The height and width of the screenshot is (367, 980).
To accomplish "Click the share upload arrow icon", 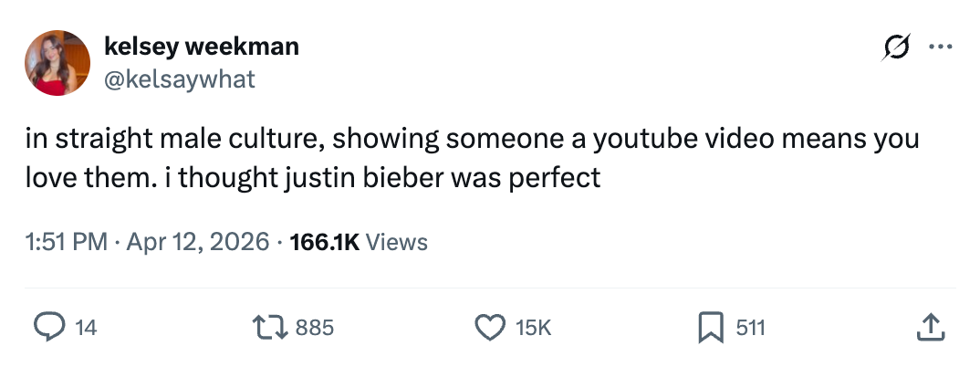I will [x=928, y=327].
